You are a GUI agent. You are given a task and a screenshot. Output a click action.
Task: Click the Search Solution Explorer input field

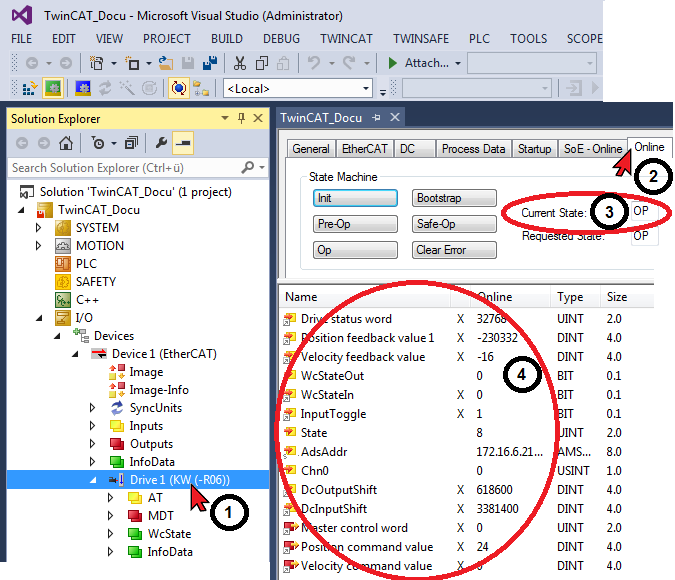(125, 167)
